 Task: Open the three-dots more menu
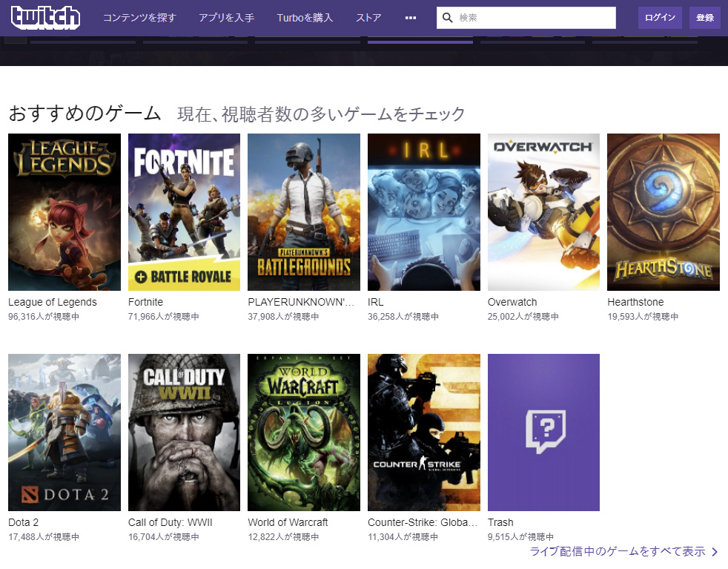coord(411,18)
